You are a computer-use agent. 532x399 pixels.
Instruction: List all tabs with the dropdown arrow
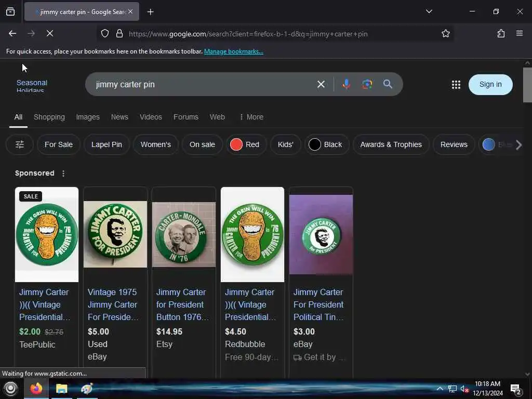[x=429, y=11]
